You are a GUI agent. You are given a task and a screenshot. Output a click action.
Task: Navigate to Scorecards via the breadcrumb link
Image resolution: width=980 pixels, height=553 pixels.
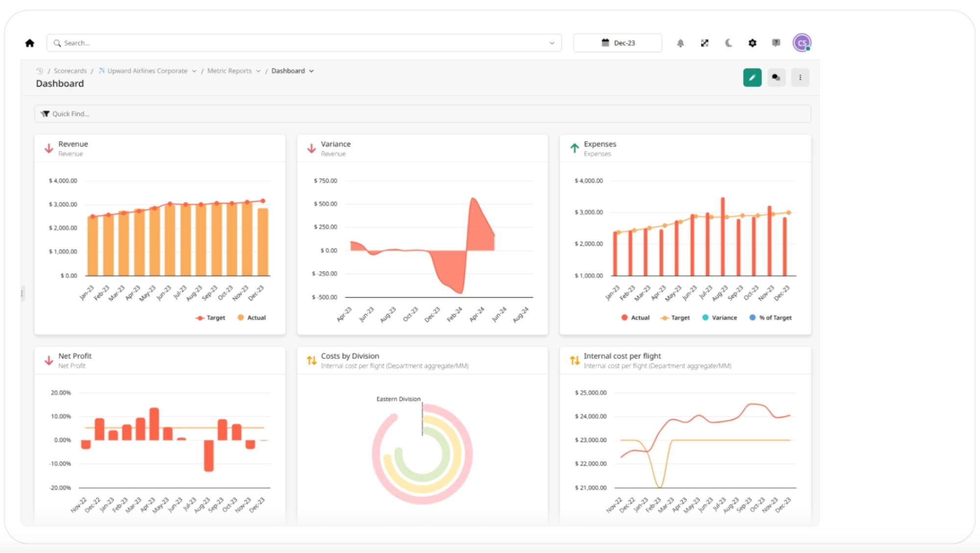tap(70, 71)
